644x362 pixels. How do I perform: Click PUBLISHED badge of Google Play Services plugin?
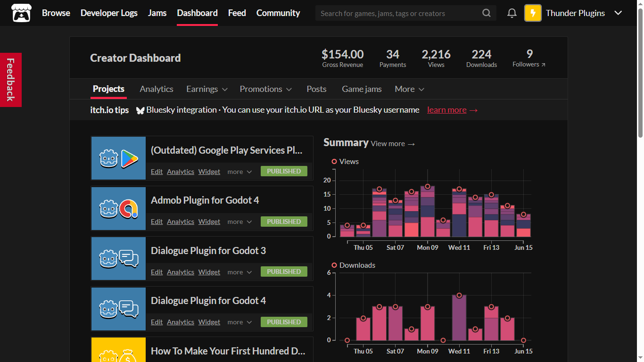point(284,172)
